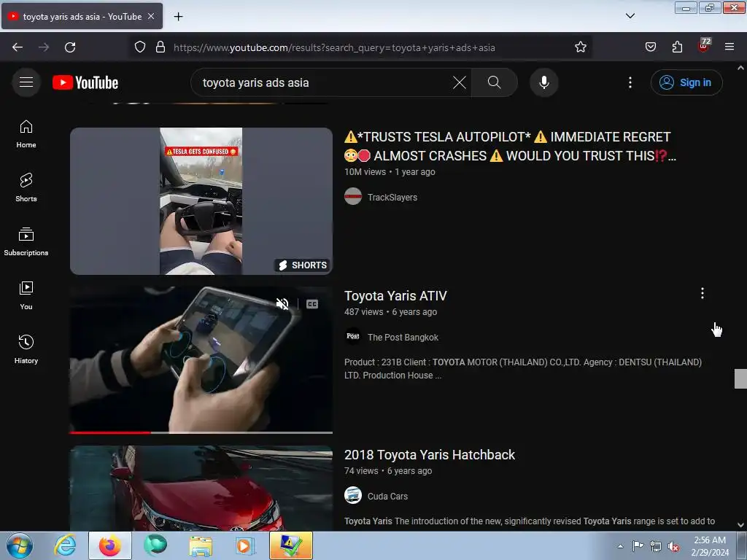
Task: Go back one page in Firefox
Action: pos(18,47)
